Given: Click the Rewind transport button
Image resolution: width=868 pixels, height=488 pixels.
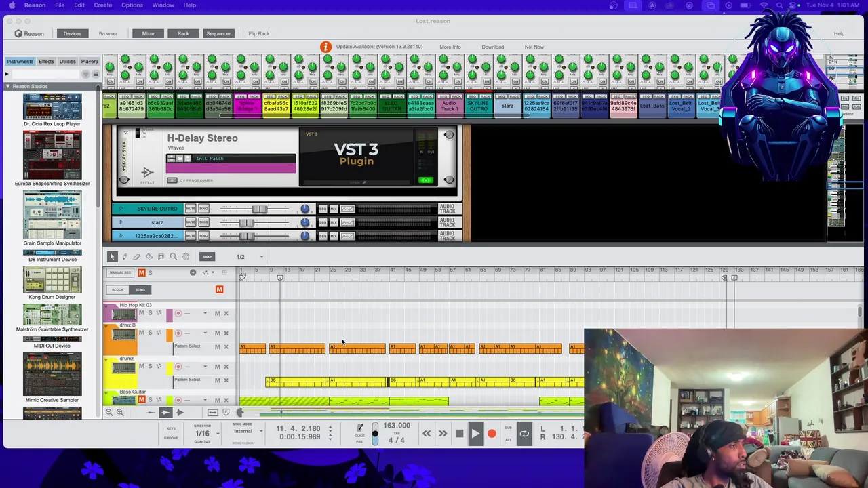Looking at the screenshot, I should (427, 434).
